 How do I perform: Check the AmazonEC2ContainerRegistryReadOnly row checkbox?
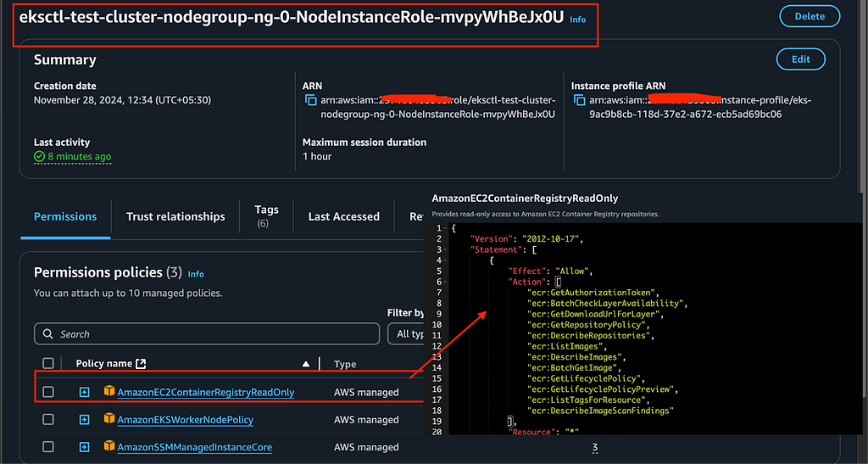click(48, 392)
